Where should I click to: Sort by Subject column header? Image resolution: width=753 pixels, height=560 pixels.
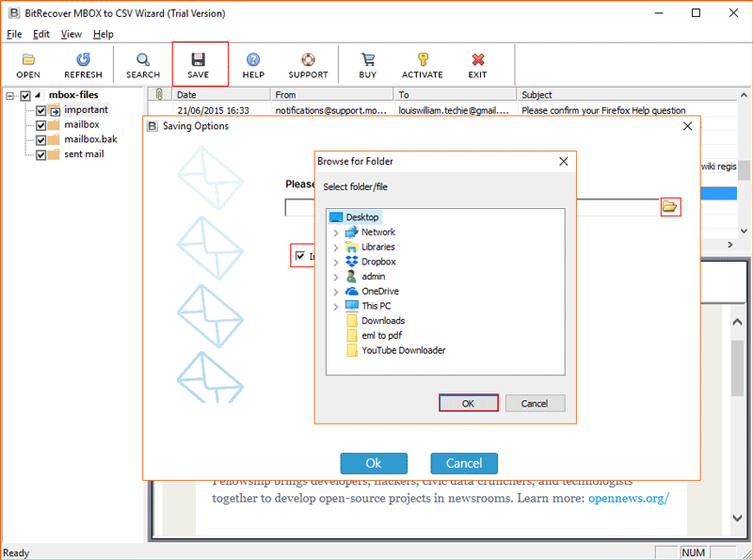626,95
